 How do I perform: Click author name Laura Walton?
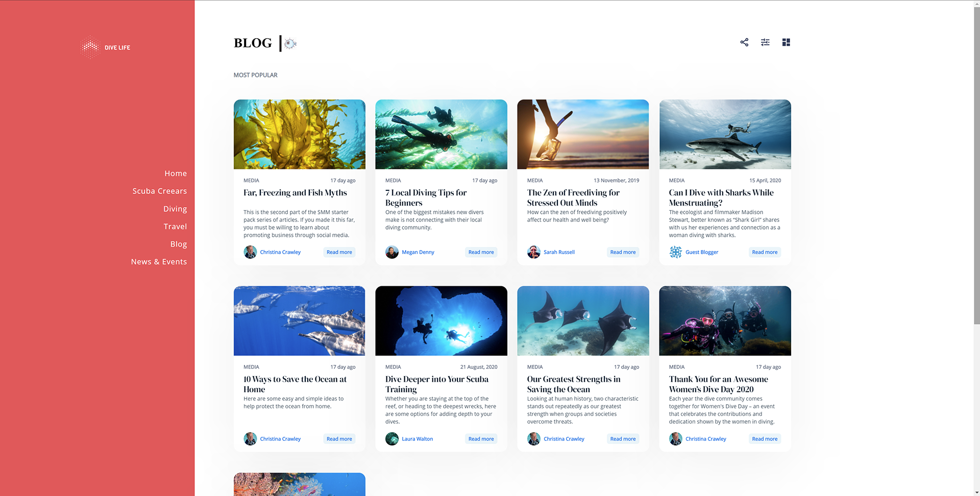tap(417, 439)
